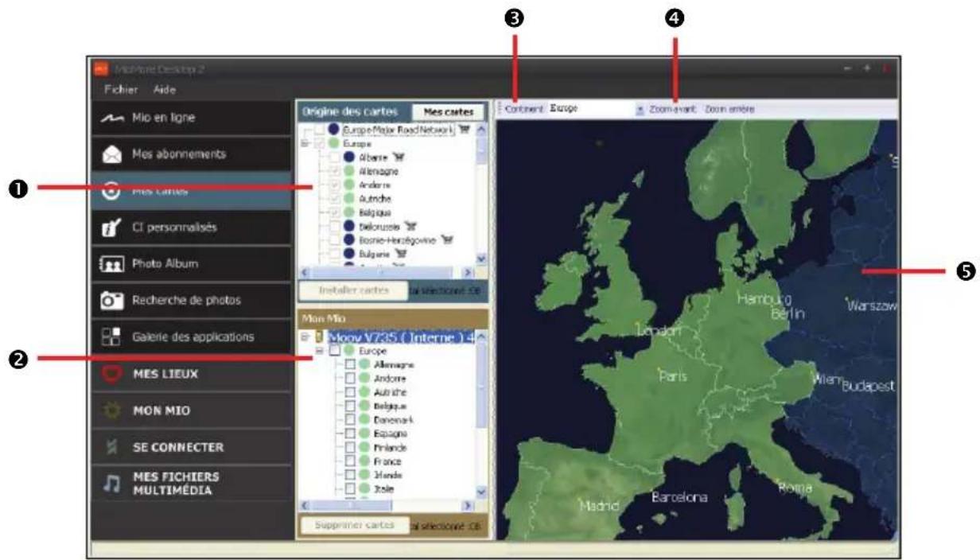Click the Zoom avant control
Image resolution: width=980 pixels, height=560 pixels.
672,109
